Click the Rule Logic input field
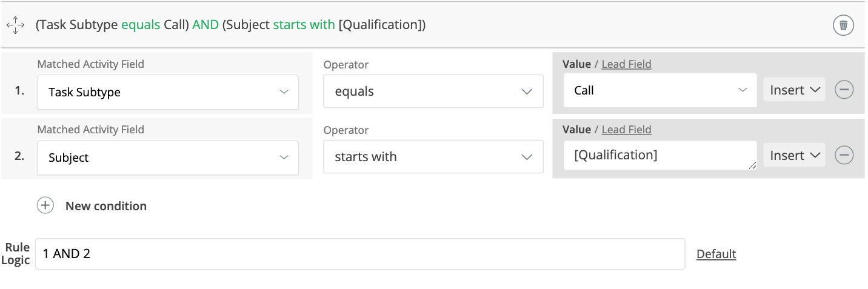The width and height of the screenshot is (868, 289). coord(360,254)
